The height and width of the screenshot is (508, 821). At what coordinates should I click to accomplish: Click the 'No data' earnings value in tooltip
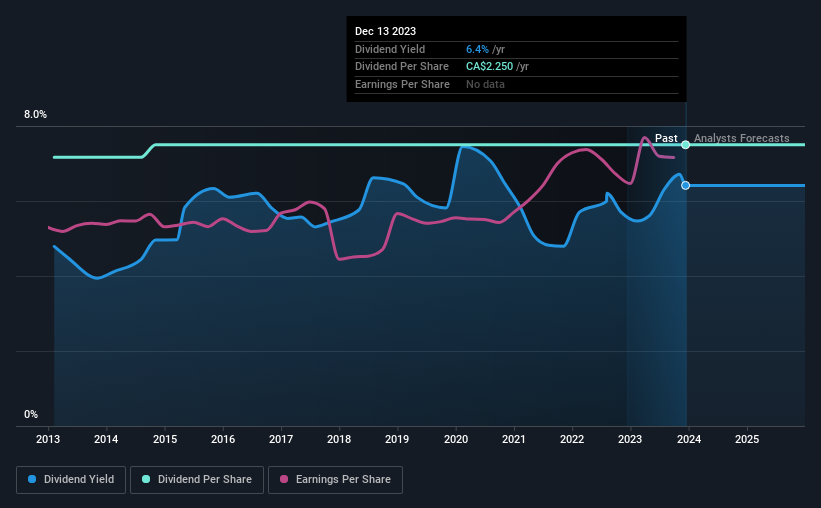click(x=485, y=84)
